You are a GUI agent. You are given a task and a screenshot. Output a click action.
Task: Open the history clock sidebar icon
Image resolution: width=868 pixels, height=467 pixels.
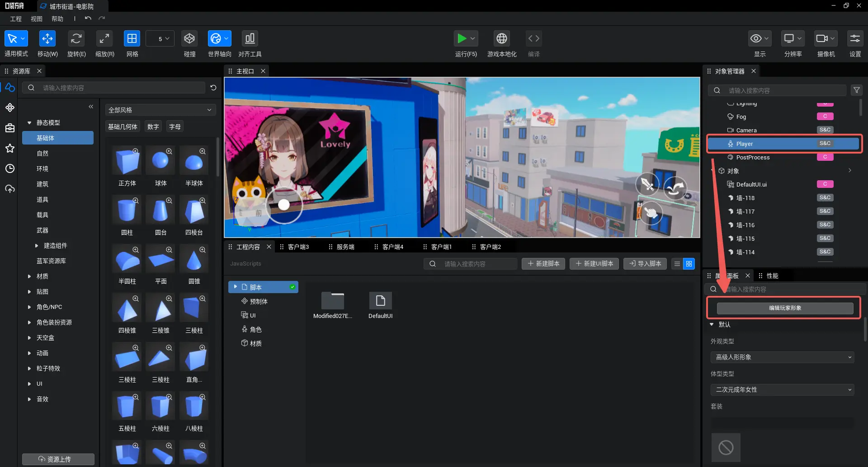tap(10, 168)
